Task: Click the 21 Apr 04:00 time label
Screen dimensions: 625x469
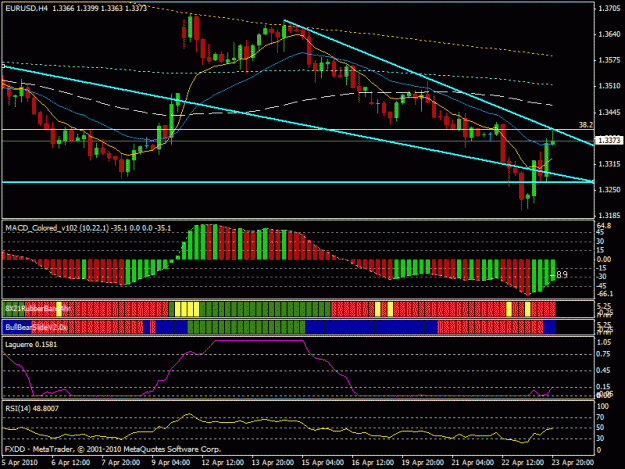Action: 473,463
